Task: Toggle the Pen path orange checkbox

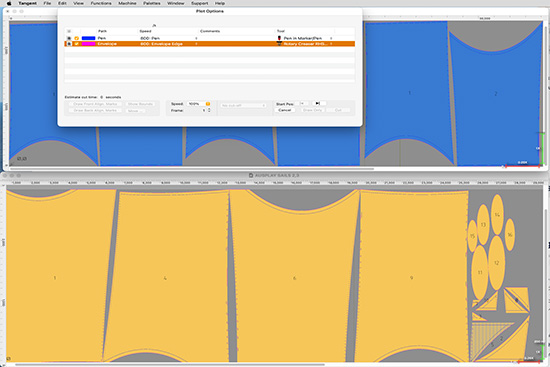Action: [76, 38]
